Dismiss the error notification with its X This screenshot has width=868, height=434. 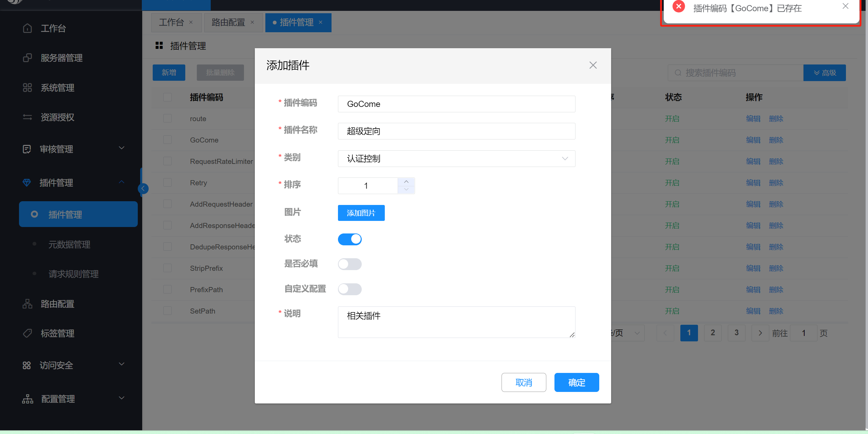point(845,6)
